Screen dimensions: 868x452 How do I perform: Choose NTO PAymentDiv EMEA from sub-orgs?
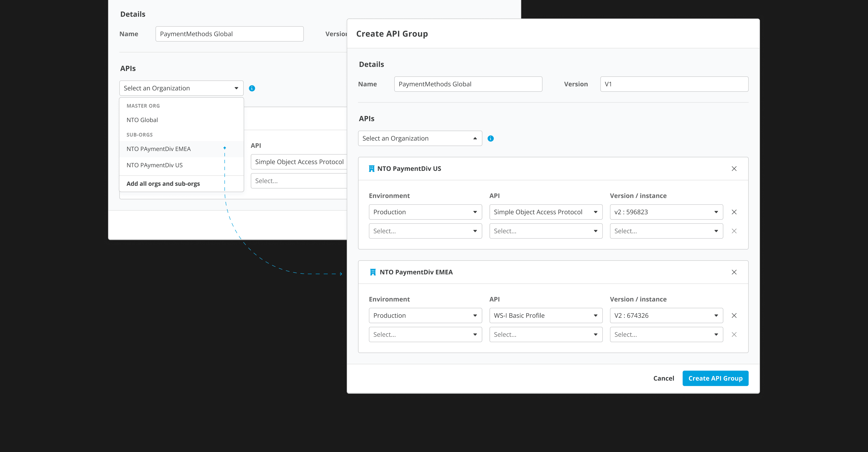pyautogui.click(x=159, y=149)
